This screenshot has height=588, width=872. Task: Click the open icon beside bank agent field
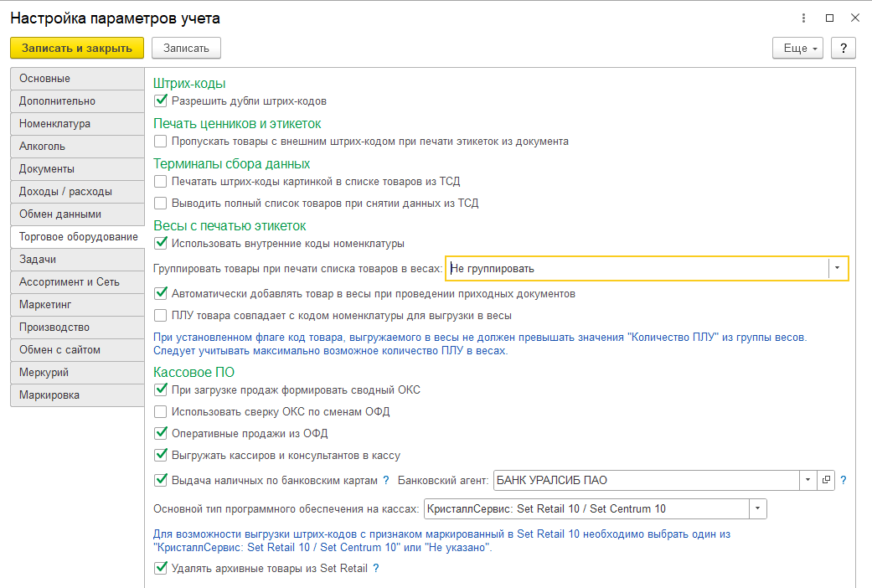click(x=825, y=480)
